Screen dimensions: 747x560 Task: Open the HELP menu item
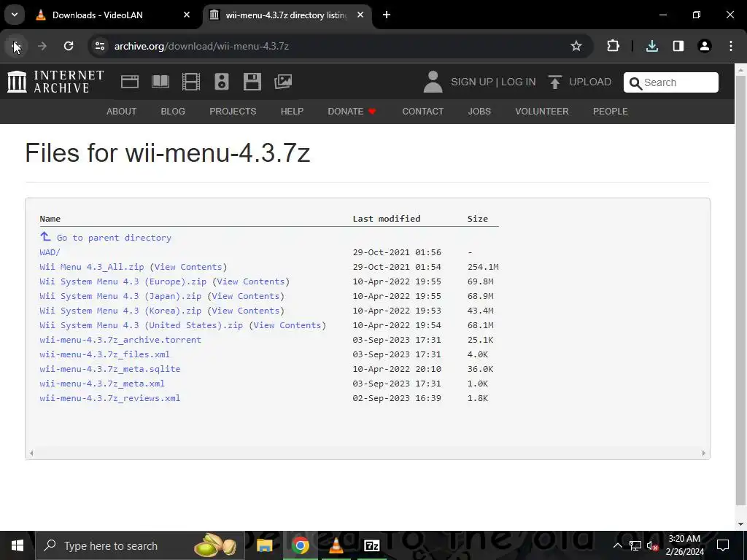[292, 112]
